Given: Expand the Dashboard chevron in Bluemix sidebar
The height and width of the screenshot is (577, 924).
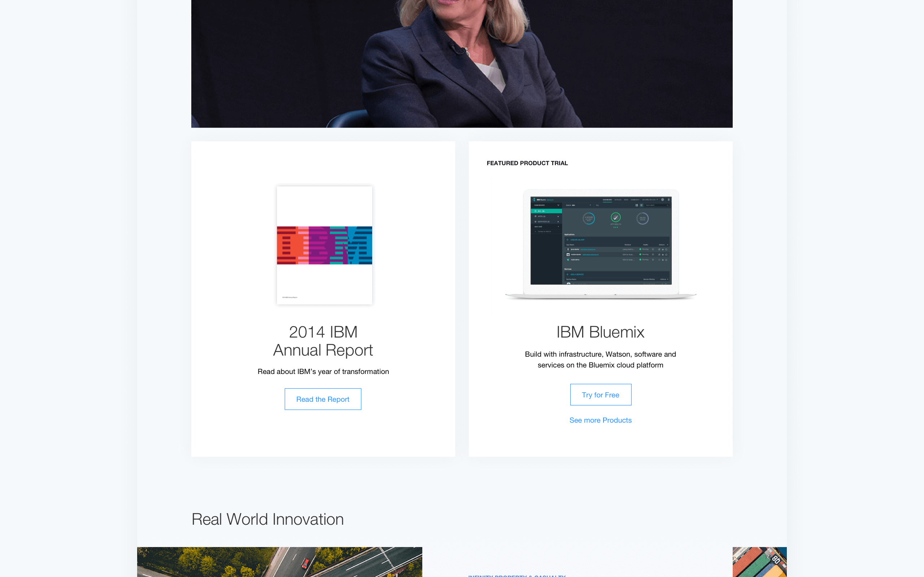Looking at the screenshot, I should pyautogui.click(x=559, y=205).
